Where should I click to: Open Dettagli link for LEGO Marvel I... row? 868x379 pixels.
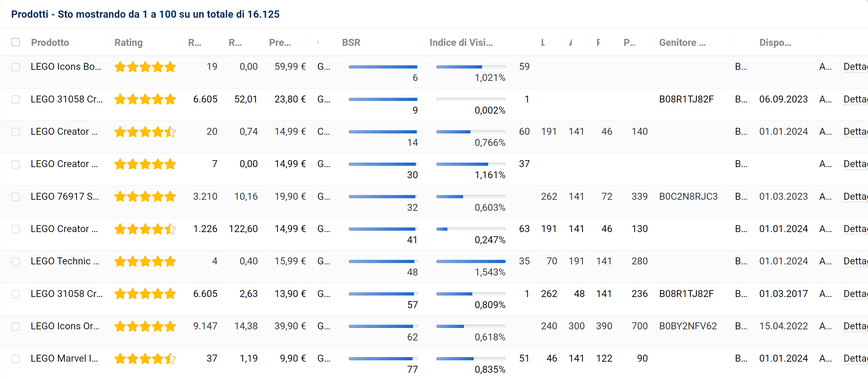pyautogui.click(x=855, y=359)
